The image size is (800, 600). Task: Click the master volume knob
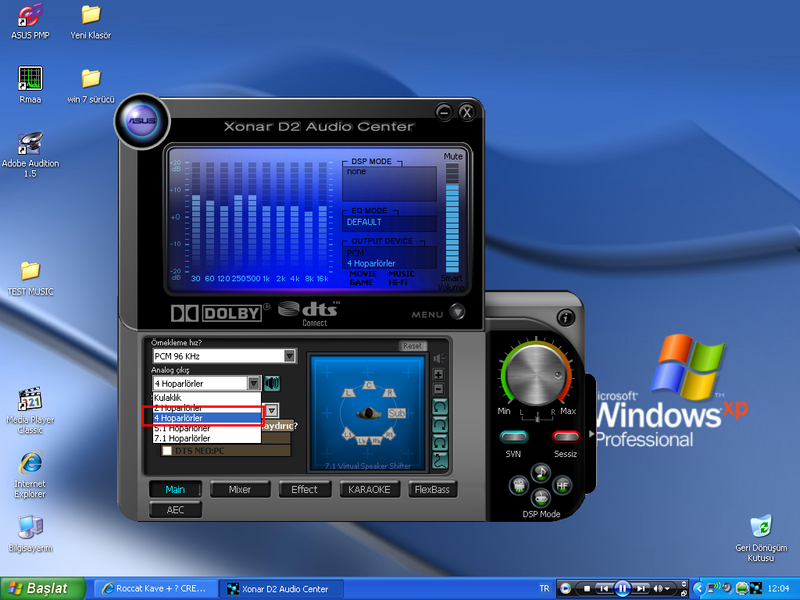536,374
